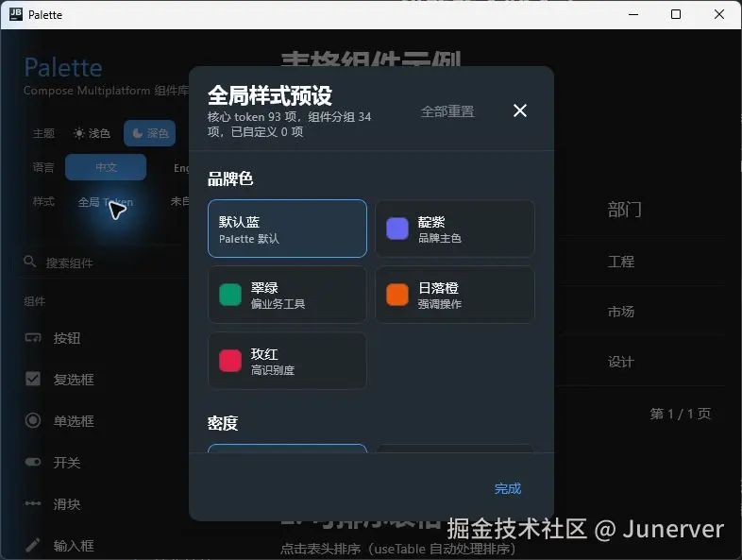742x560 pixels.
Task: Click the 品牌色 section heading
Action: coord(230,178)
